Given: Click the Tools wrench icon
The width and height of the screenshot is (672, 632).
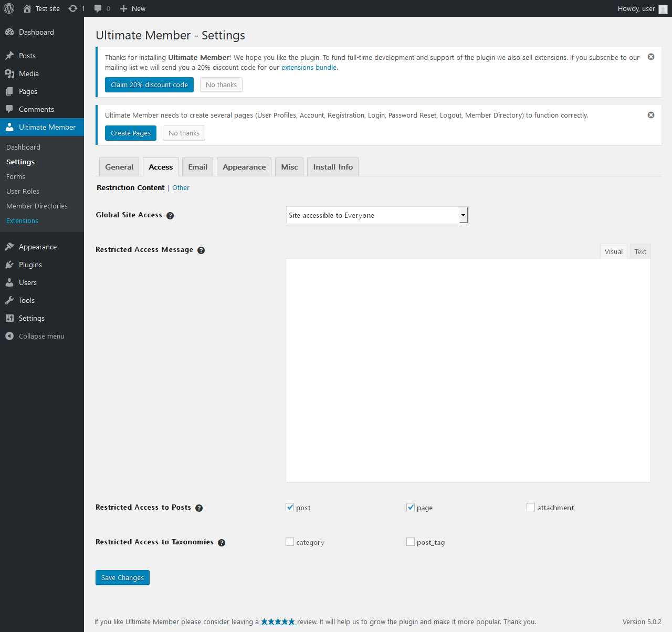Looking at the screenshot, I should [9, 300].
